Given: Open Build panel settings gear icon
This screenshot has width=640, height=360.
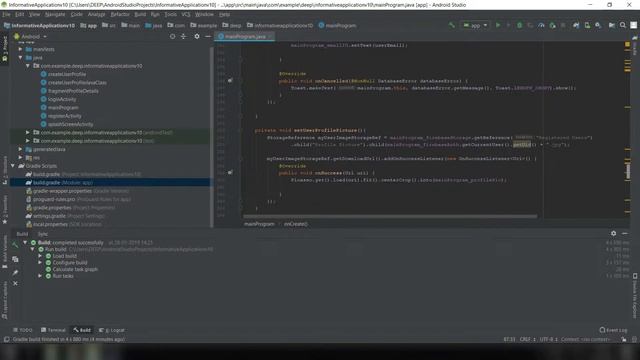Looking at the screenshot, I should (x=613, y=233).
